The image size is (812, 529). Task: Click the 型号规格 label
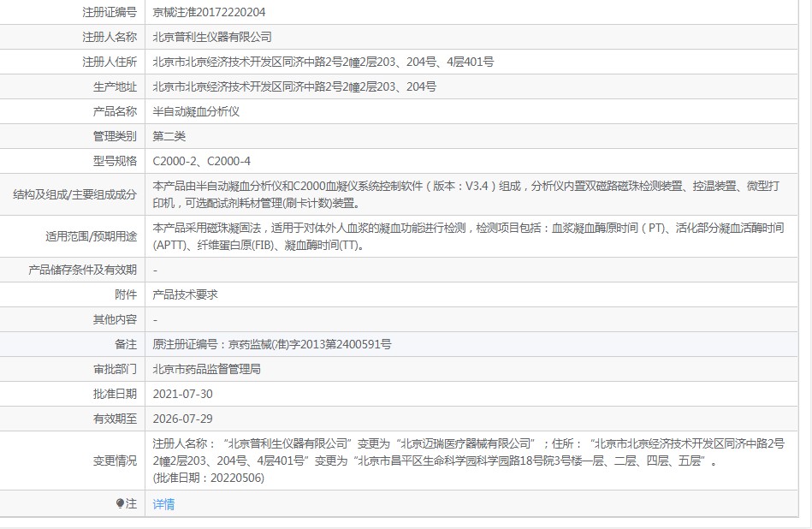pos(115,161)
